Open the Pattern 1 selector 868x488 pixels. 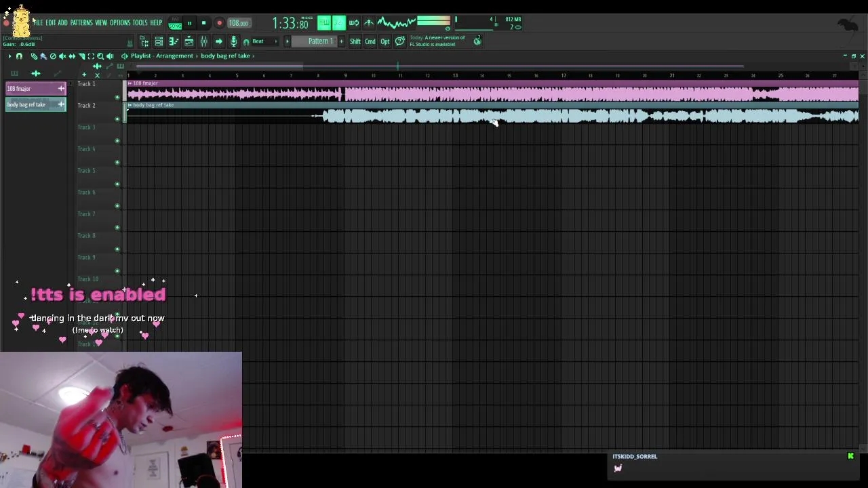click(315, 41)
